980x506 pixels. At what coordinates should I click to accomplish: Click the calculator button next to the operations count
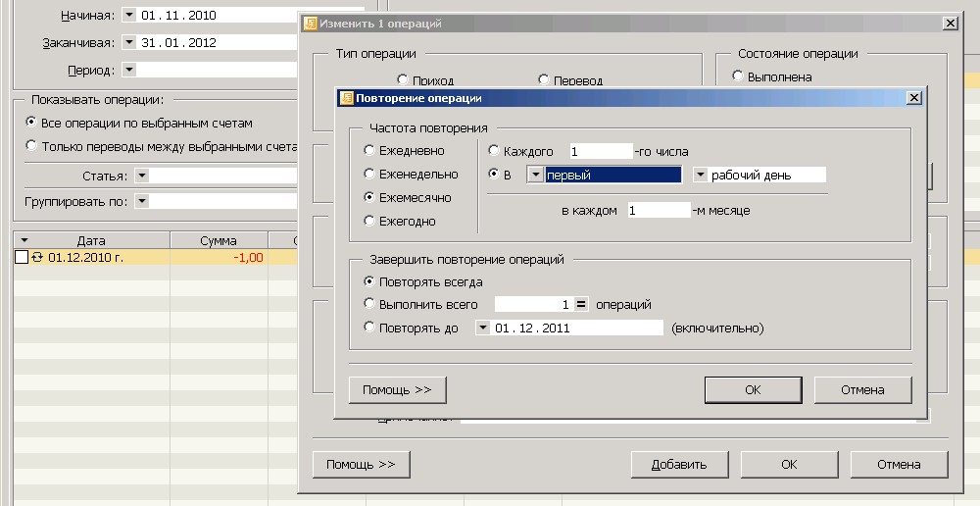pyautogui.click(x=580, y=305)
